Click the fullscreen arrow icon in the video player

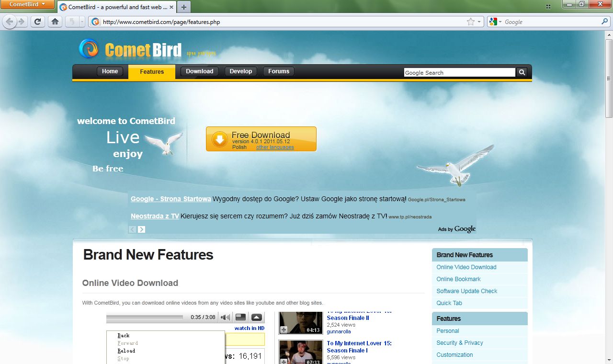[x=256, y=317]
